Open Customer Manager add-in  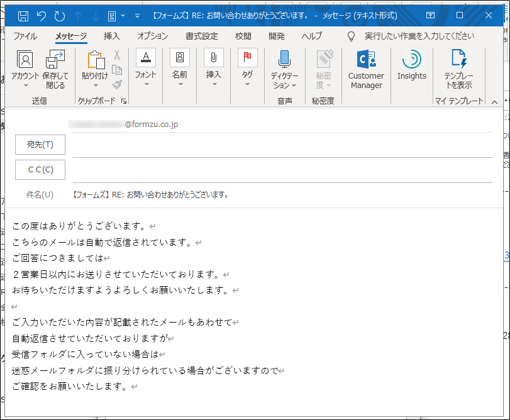click(x=366, y=69)
